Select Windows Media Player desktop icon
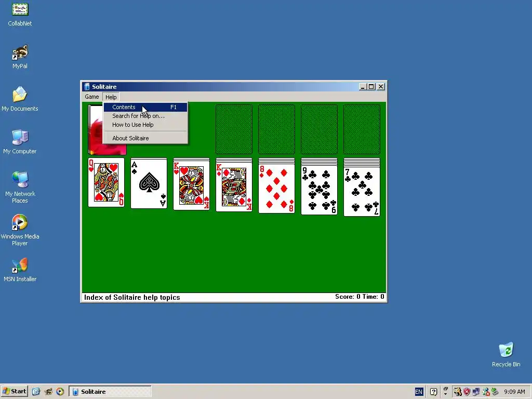 20,230
